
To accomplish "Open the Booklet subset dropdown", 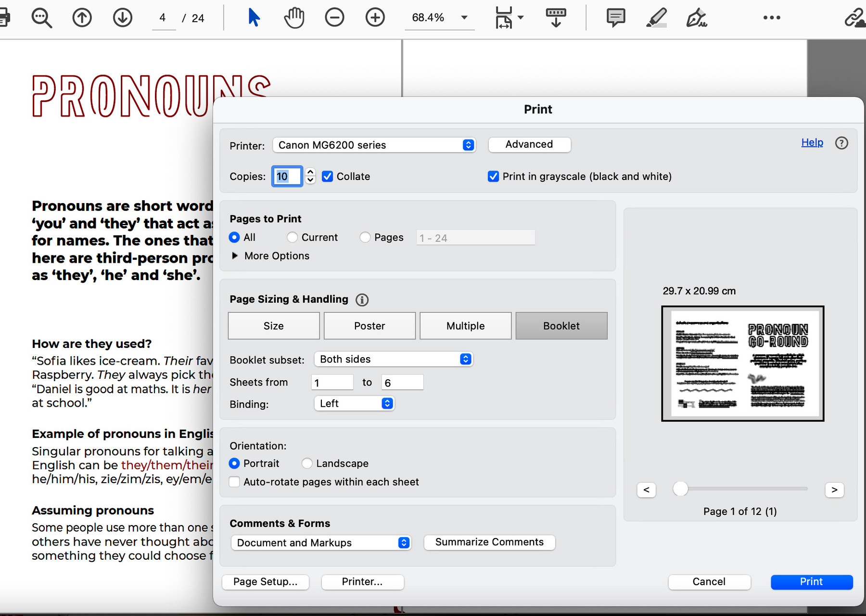I will click(394, 359).
